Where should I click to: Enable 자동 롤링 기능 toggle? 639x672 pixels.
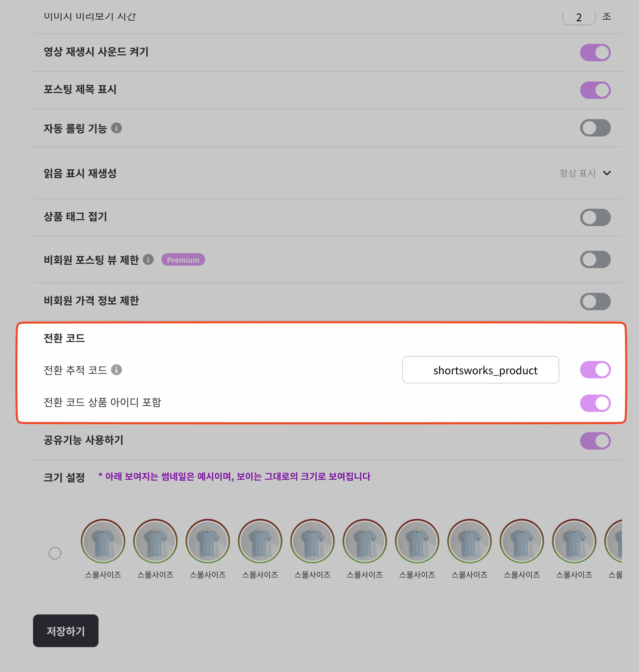tap(595, 128)
